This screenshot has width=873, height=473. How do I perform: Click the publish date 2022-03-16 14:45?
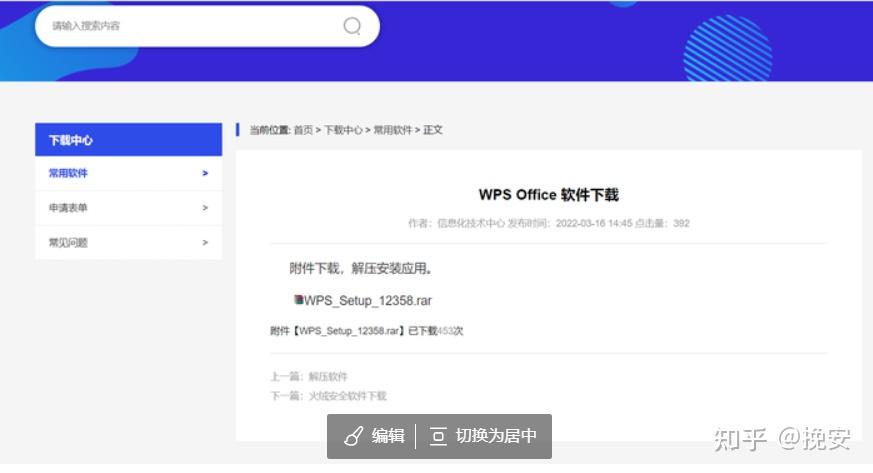594,223
